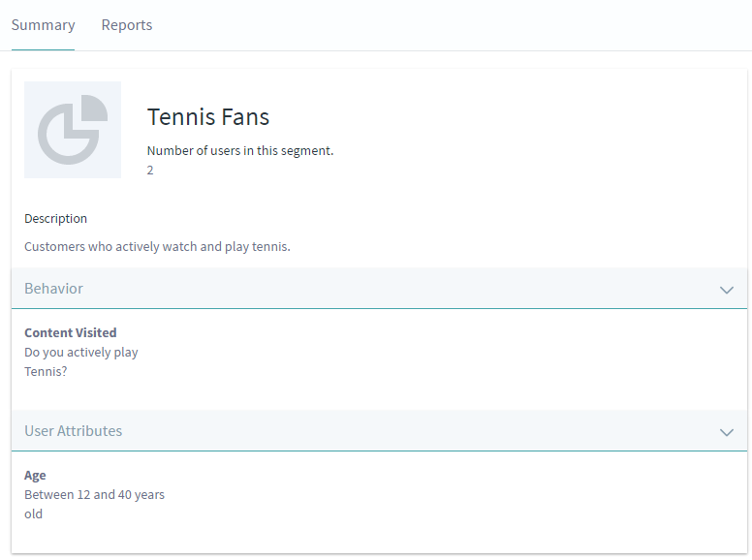
Task: Click 'Customers who actively watch and play tennis.'
Action: 157,246
